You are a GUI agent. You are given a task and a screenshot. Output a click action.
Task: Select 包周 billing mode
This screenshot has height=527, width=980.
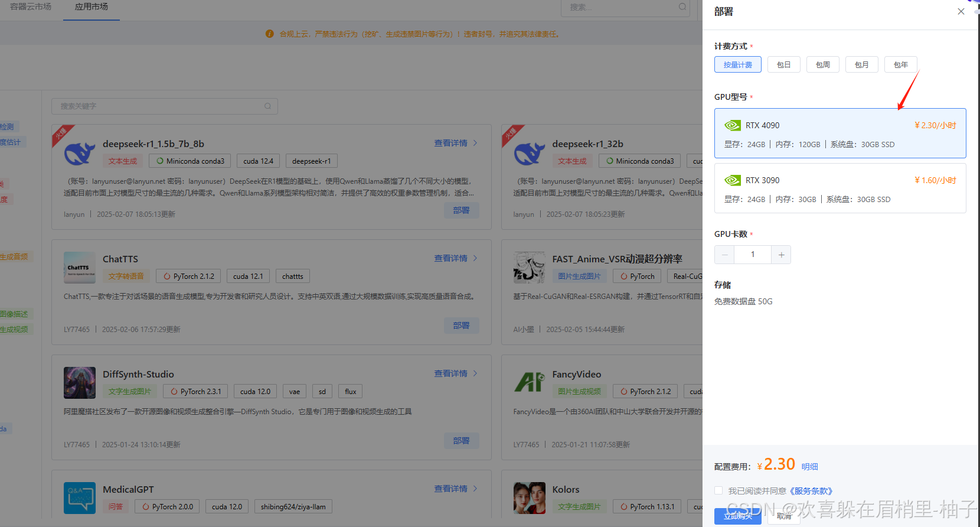(823, 64)
